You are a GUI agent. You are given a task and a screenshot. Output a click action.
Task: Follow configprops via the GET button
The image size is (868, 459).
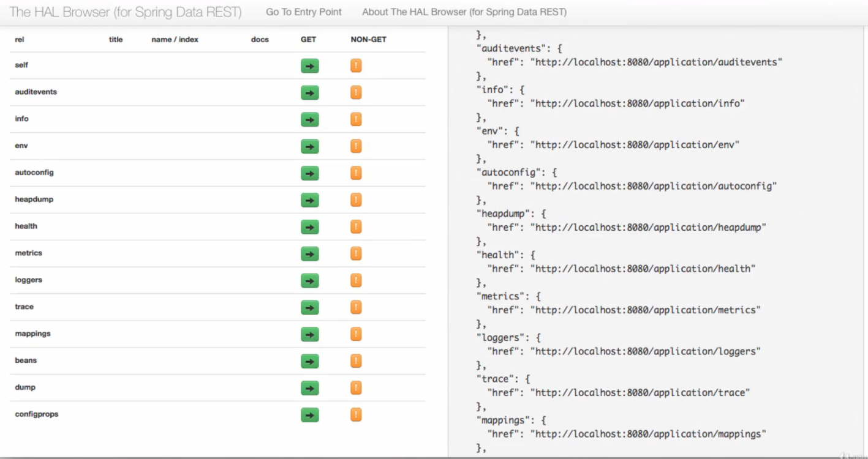309,415
